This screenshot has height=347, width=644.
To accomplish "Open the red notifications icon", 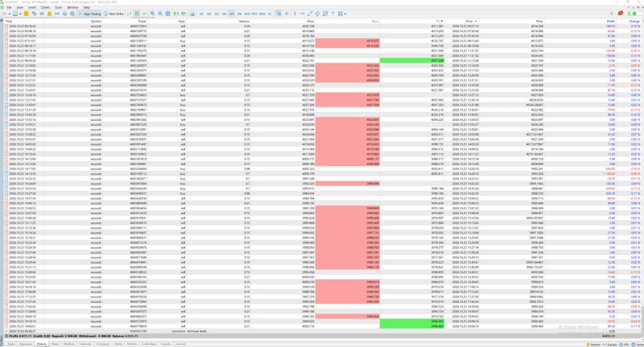I will (x=620, y=13).
